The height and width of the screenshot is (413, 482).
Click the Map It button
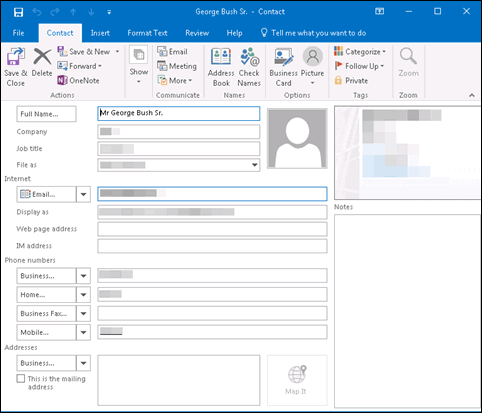[297, 380]
